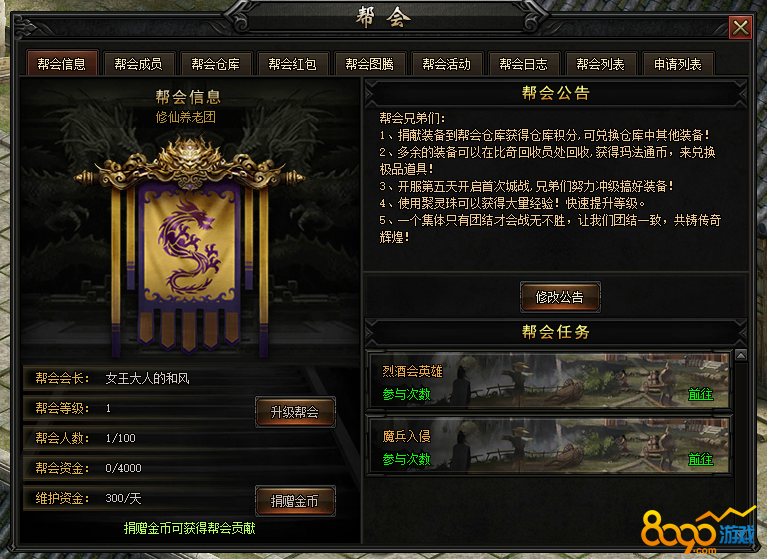The height and width of the screenshot is (559, 767).
Task: Click 前往 link for 魔兵入侵 task
Action: [700, 459]
